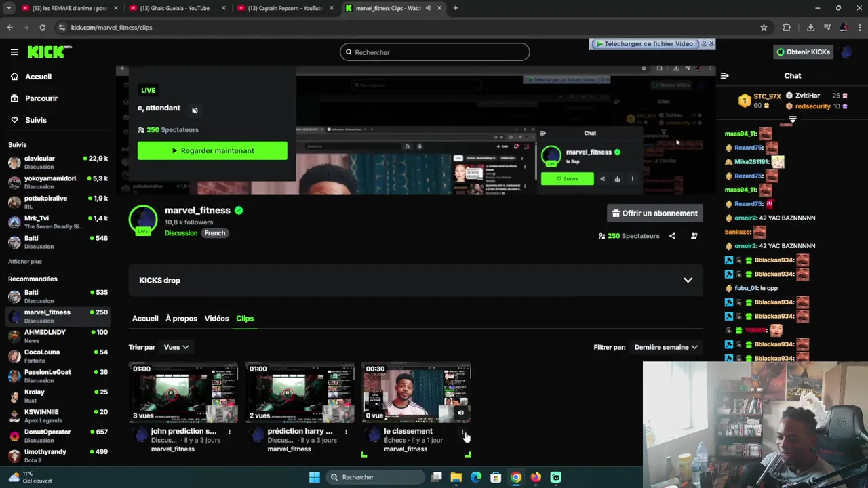
Task: Open Chrome media control icon
Action: 827,27
